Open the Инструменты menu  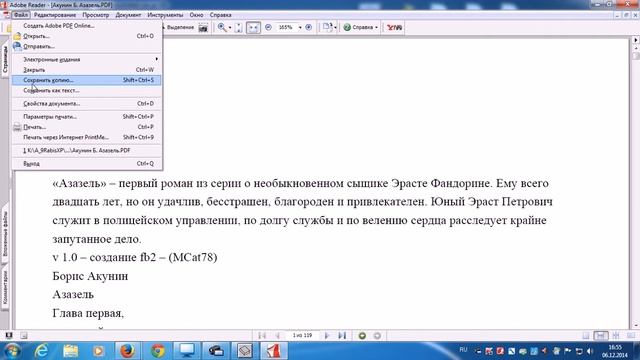coord(165,15)
